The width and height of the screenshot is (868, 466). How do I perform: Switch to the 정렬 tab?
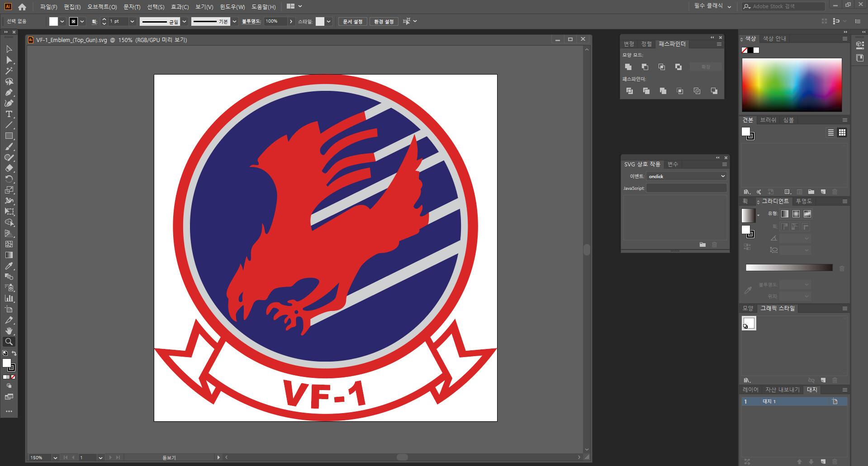pyautogui.click(x=646, y=44)
